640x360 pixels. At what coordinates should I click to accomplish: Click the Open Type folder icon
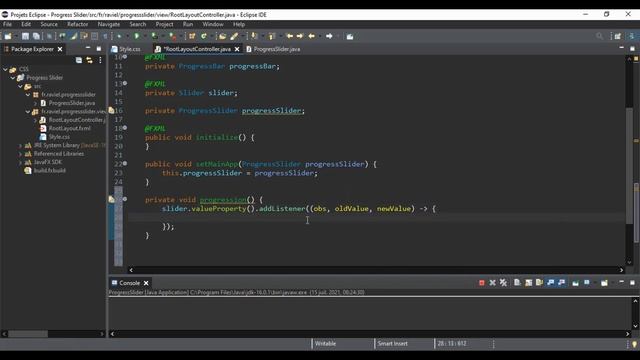[222, 36]
